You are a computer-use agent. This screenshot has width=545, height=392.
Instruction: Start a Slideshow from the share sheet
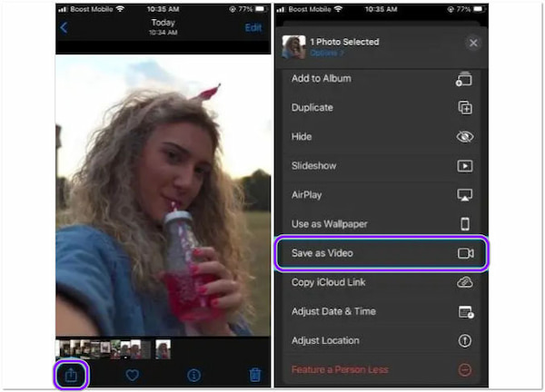coord(381,166)
